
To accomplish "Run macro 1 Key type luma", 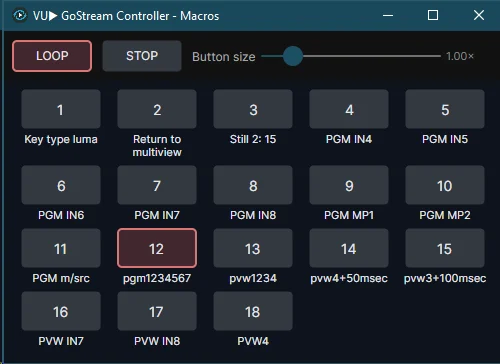I will pos(61,109).
